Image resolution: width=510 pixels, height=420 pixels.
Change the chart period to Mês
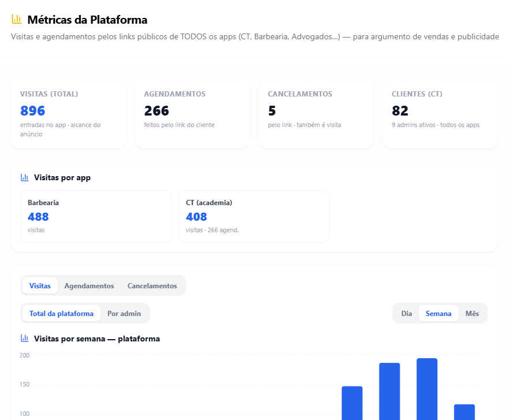click(x=472, y=313)
